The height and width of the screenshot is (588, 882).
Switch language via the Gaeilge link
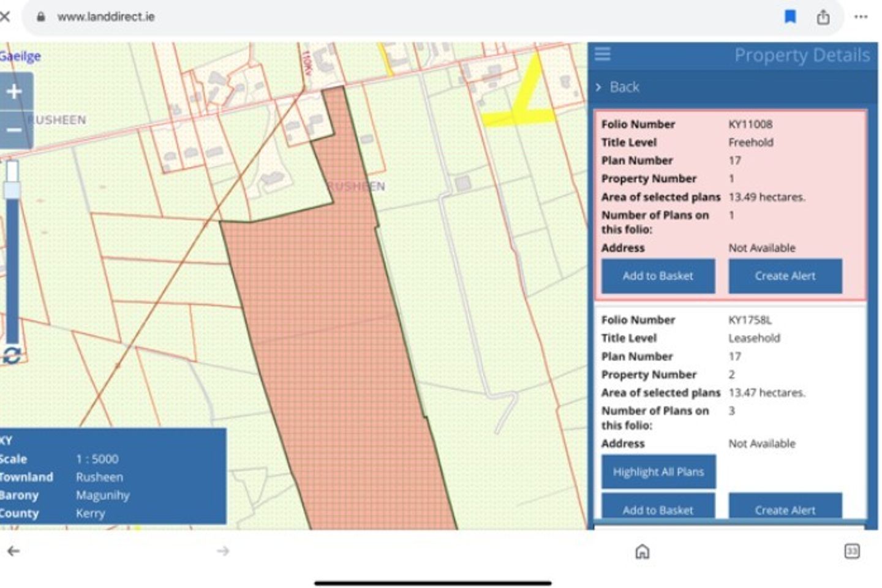pyautogui.click(x=20, y=56)
